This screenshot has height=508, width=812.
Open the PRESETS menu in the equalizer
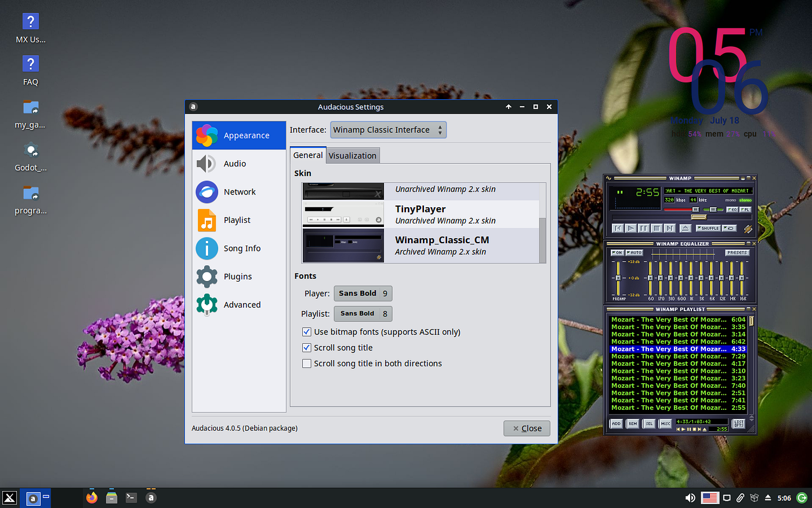pos(736,253)
